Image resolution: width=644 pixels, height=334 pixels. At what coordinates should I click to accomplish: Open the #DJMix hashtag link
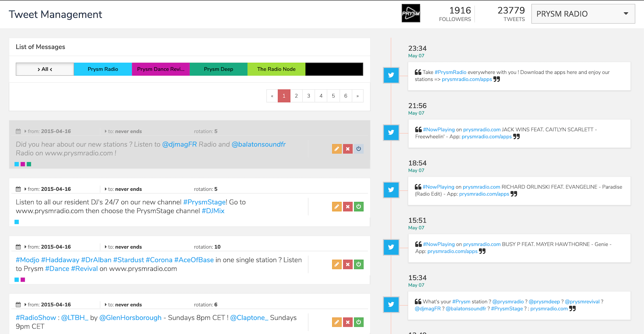pos(213,211)
